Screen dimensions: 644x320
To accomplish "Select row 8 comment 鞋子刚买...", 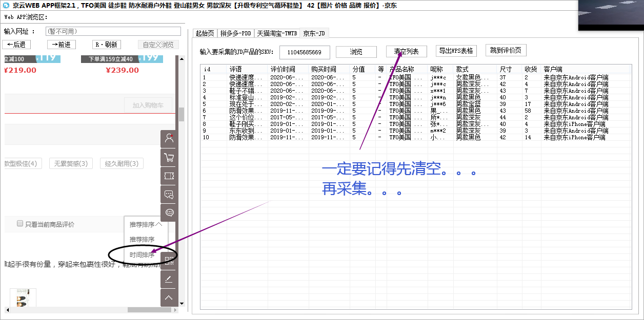I will coord(246,124).
